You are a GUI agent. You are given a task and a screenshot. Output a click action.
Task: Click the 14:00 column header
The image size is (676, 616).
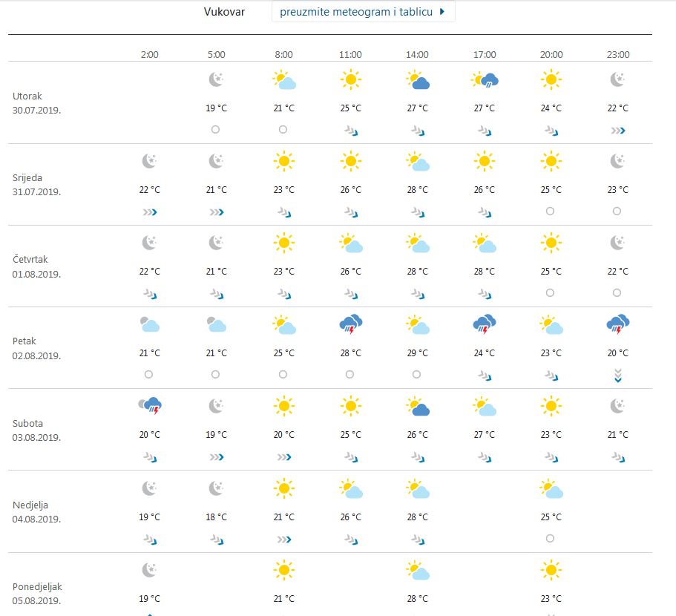pyautogui.click(x=417, y=54)
